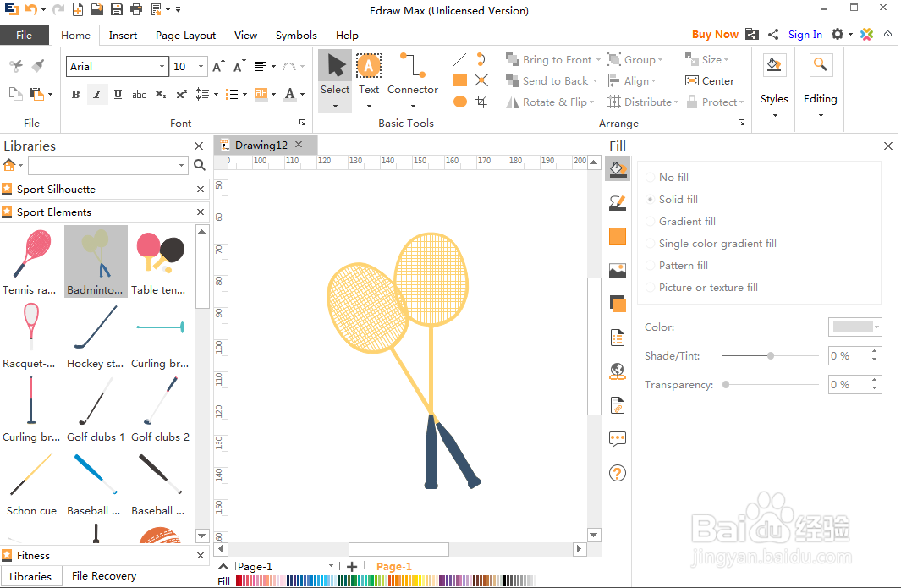Screen dimensions: 901x588
Task: Select the crop tool
Action: click(x=481, y=102)
